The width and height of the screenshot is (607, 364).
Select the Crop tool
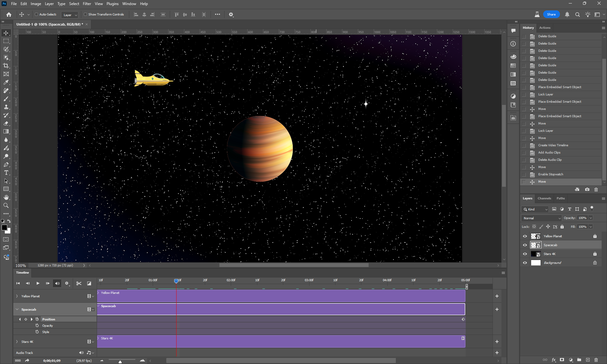pyautogui.click(x=6, y=66)
